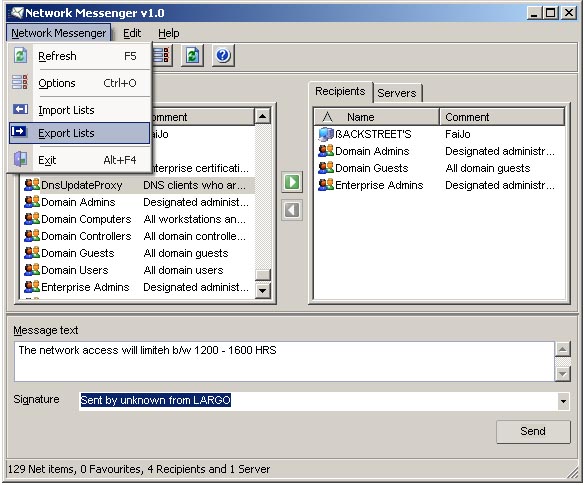Viewport: 585px width, 485px height.
Task: Open the Network Messenger menu
Action: click(59, 33)
